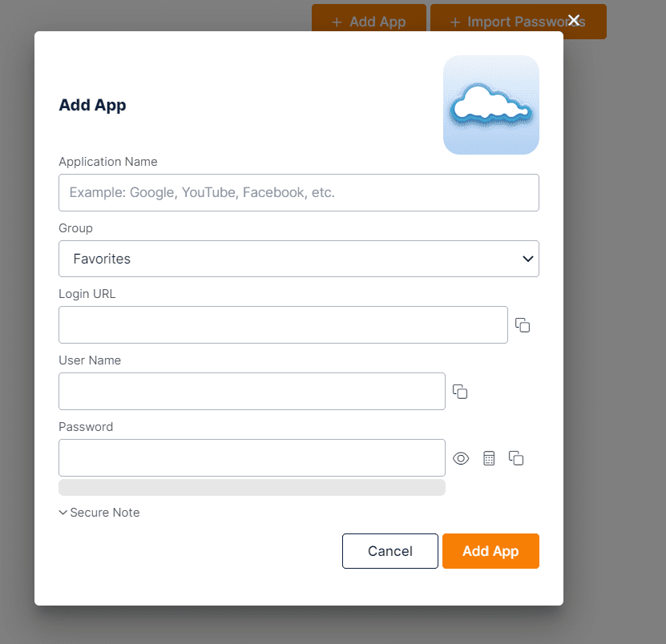This screenshot has width=666, height=644.
Task: Open the password generator icon
Action: [x=489, y=458]
